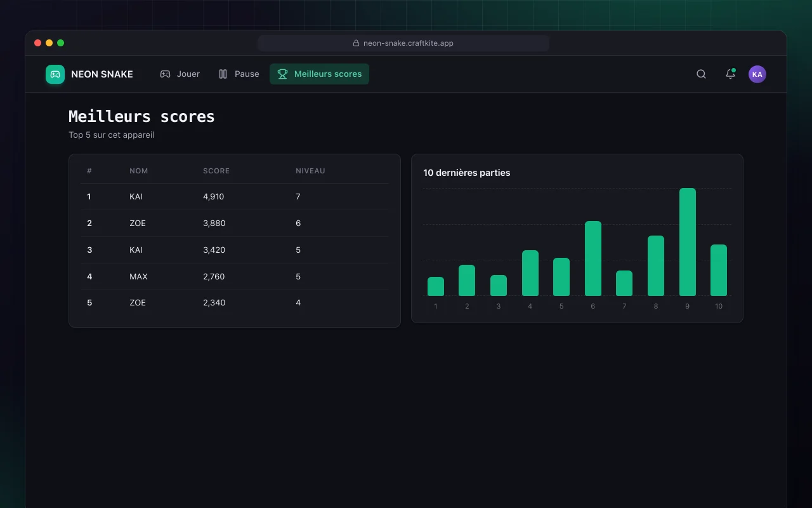
Task: Click the NOM column header
Action: click(139, 171)
